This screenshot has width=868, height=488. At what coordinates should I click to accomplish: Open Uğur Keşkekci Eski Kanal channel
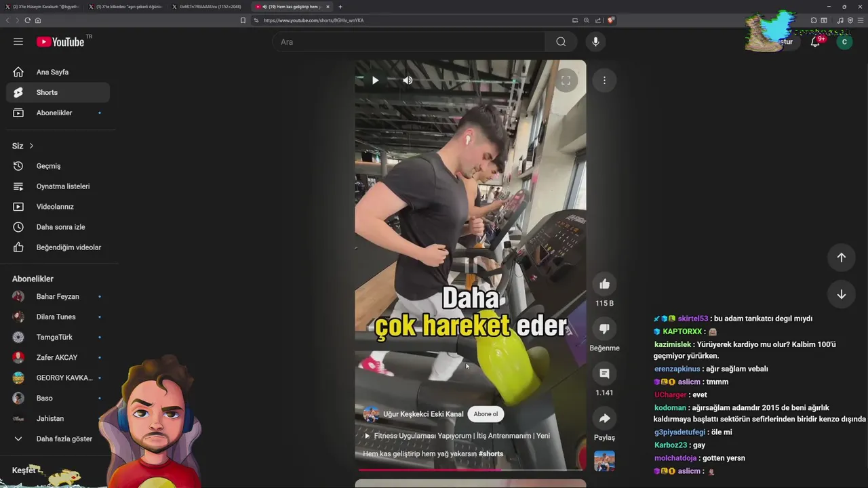(x=423, y=414)
